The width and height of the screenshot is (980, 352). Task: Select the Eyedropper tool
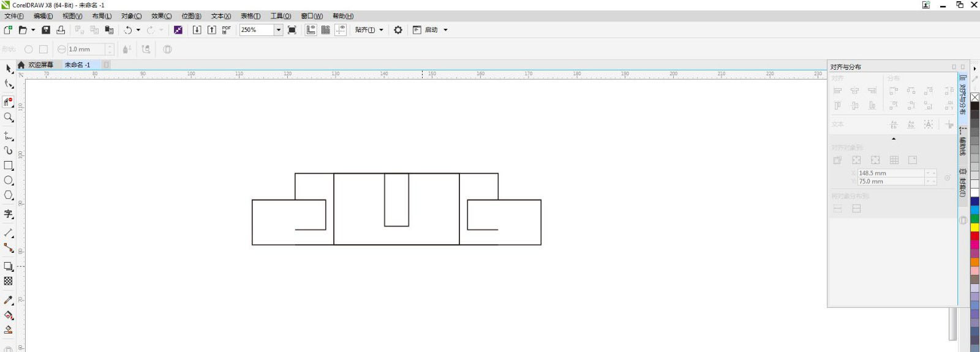(x=9, y=300)
